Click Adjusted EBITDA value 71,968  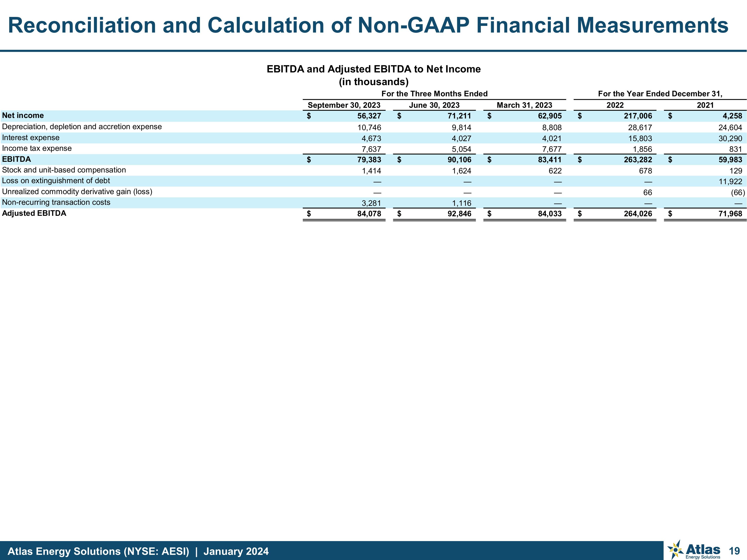click(x=730, y=214)
